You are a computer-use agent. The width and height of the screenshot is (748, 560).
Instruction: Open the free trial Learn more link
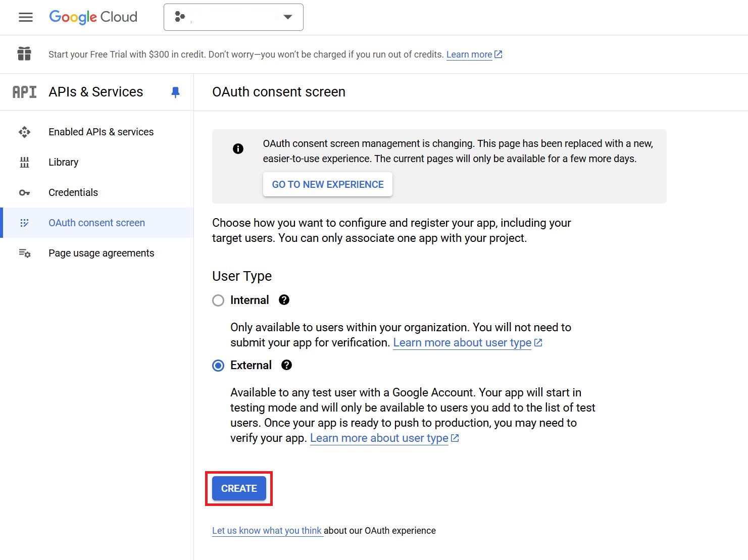(469, 55)
